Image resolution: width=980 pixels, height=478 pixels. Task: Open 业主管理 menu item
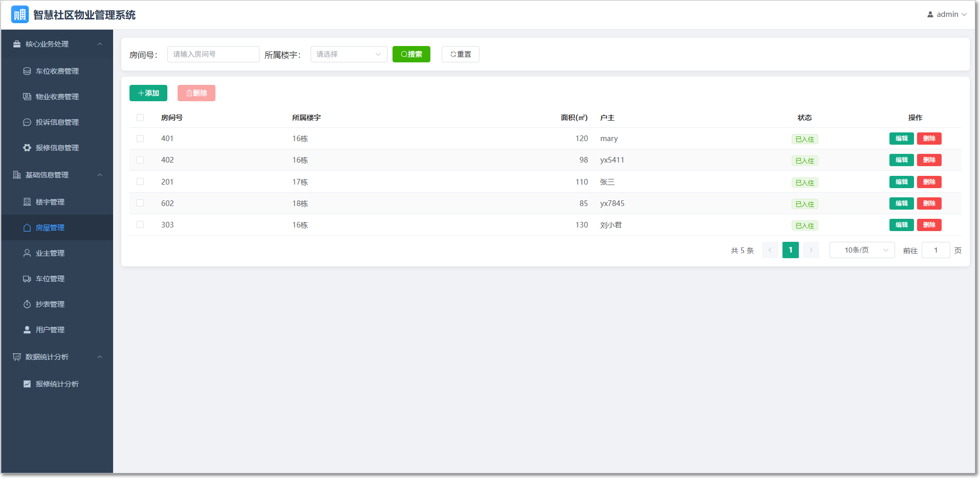coord(57,253)
